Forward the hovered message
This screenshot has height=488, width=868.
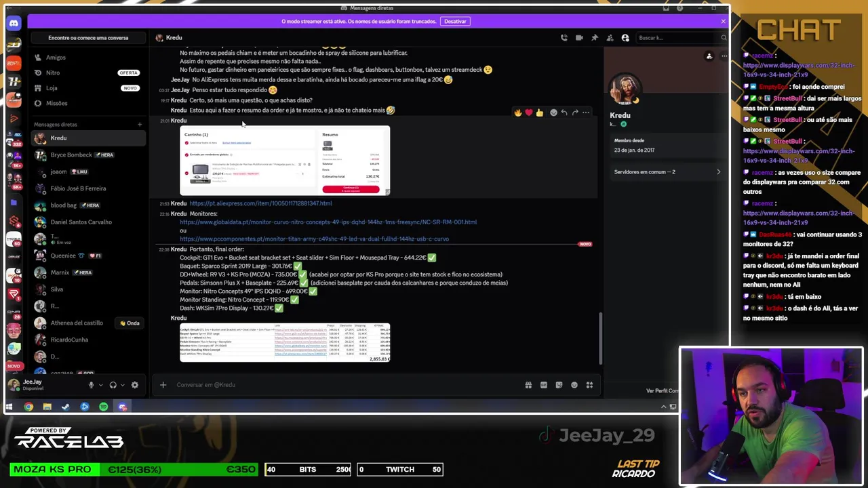575,113
